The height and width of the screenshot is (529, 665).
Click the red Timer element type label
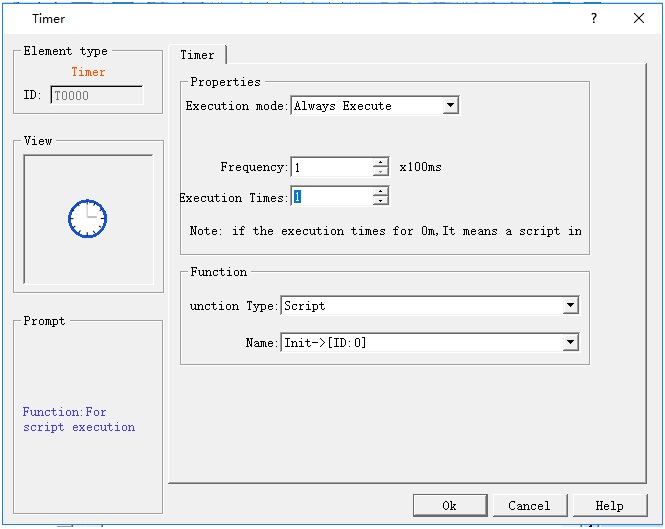[88, 72]
